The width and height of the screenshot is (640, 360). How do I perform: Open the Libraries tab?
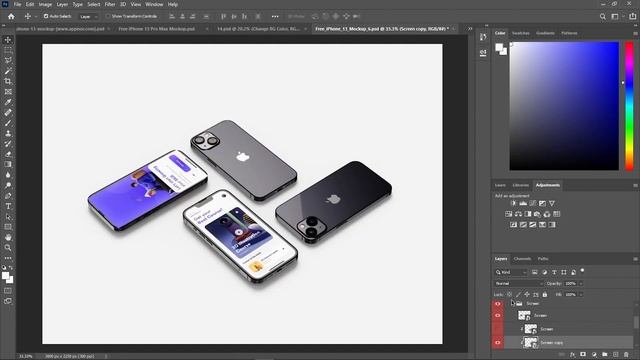521,185
